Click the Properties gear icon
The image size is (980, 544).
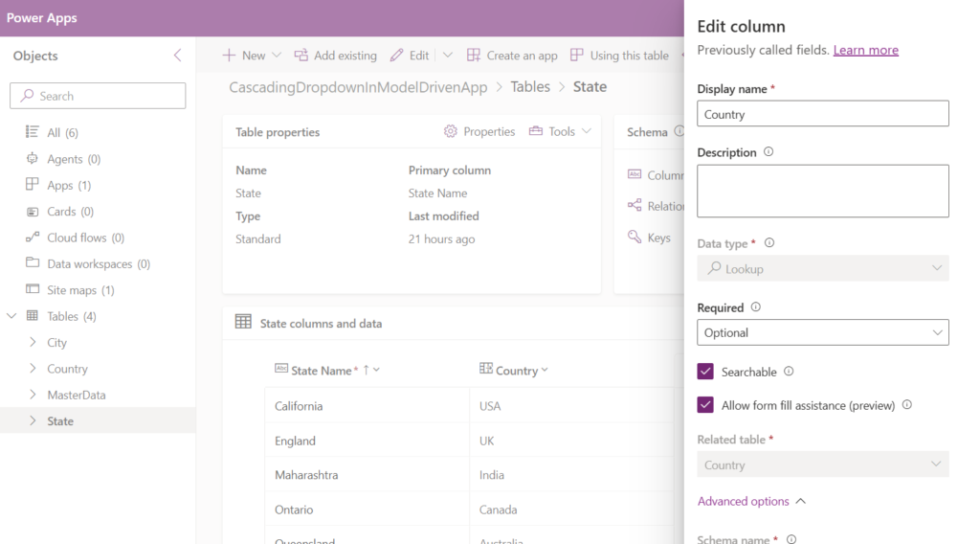pyautogui.click(x=451, y=131)
